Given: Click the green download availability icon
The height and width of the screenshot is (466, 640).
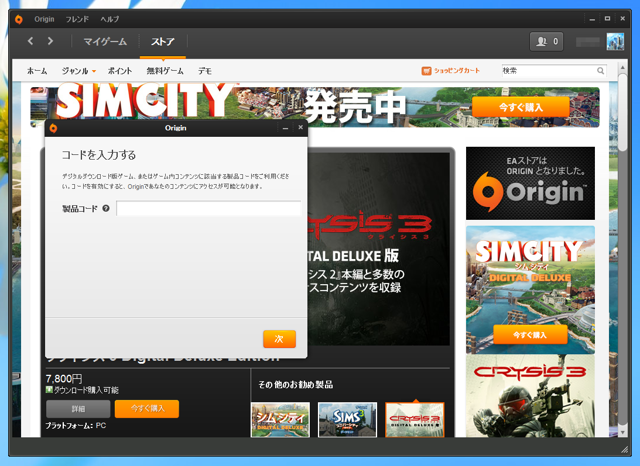Looking at the screenshot, I should [49, 390].
